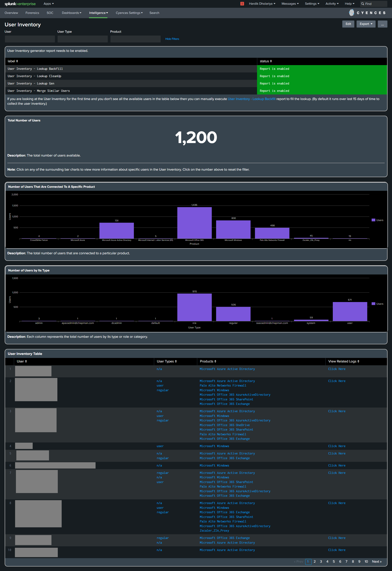The image size is (392, 571).
Task: Click the regular user type bar (506)
Action: 233,314
